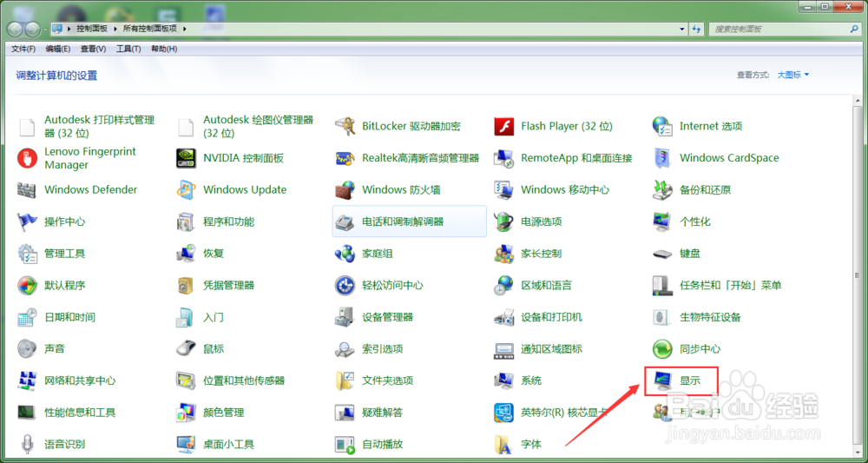Open the 帮助(H) menu

(x=164, y=49)
